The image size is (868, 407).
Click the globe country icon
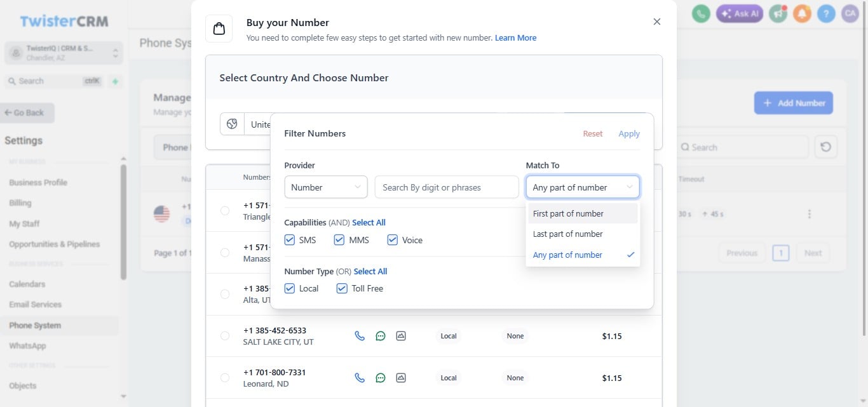pyautogui.click(x=232, y=124)
